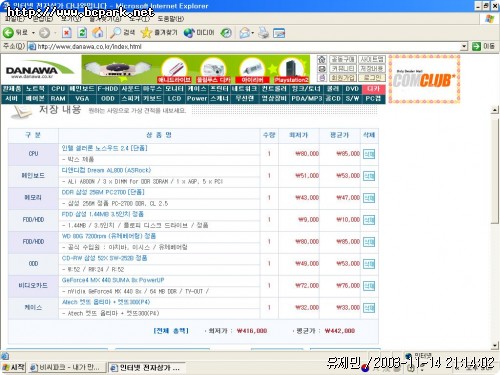The image size is (500, 375).
Task: Select the S/W category tab
Action: (x=352, y=98)
